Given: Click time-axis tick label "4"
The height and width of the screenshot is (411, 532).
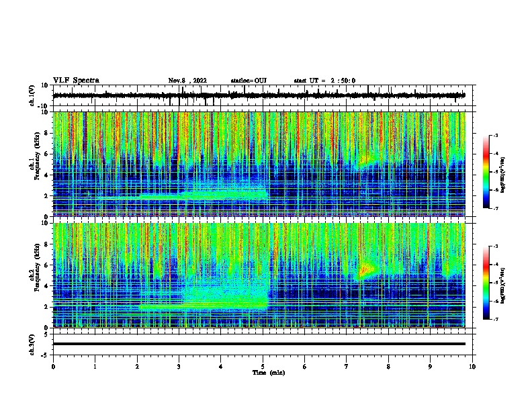Looking at the screenshot, I should [x=221, y=367].
